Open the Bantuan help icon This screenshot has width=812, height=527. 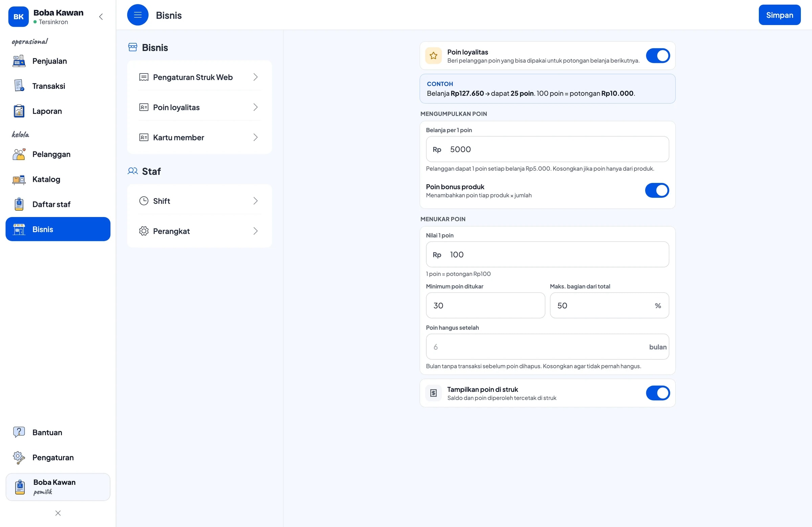[19, 432]
